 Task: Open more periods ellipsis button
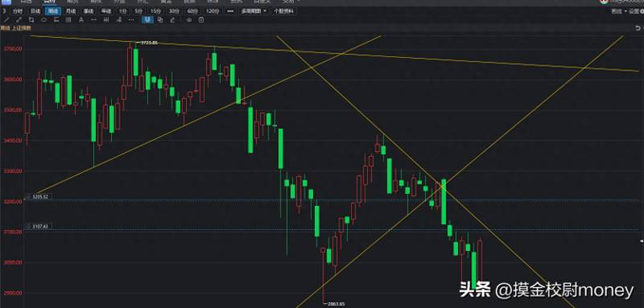coord(230,11)
